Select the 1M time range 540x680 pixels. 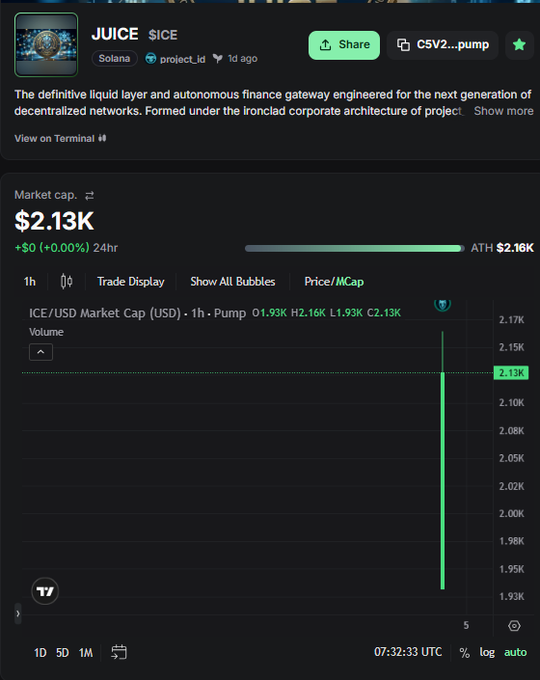coord(85,653)
